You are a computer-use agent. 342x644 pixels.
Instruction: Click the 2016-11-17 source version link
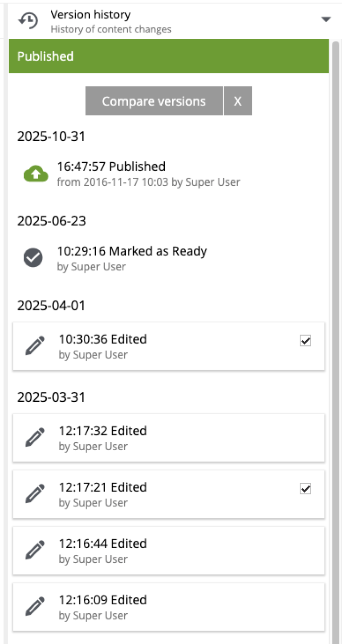[x=112, y=182]
